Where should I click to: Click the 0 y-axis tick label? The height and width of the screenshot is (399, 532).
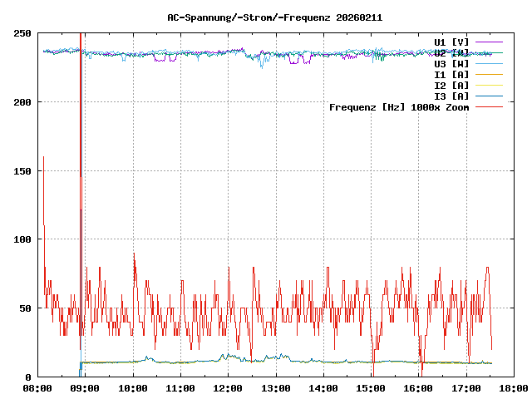[28, 377]
